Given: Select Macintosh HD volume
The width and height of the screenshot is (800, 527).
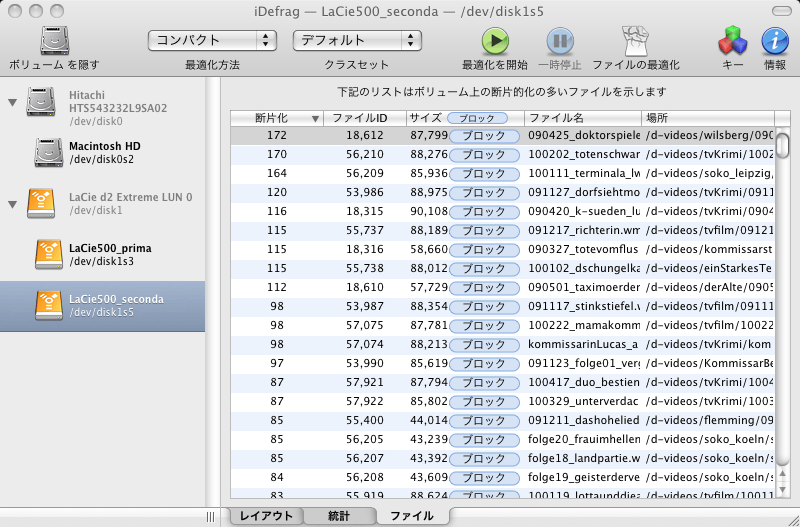Looking at the screenshot, I should click(105, 153).
